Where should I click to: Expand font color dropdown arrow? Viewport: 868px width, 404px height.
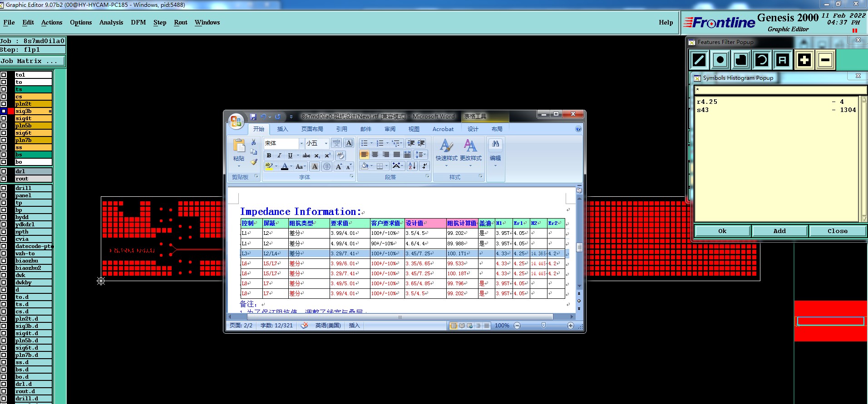(291, 167)
